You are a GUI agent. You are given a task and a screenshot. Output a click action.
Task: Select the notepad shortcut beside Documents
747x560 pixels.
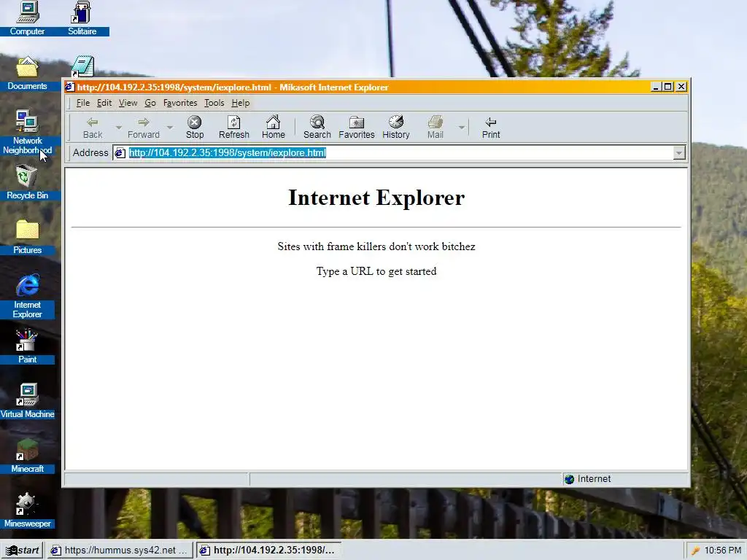(x=83, y=66)
